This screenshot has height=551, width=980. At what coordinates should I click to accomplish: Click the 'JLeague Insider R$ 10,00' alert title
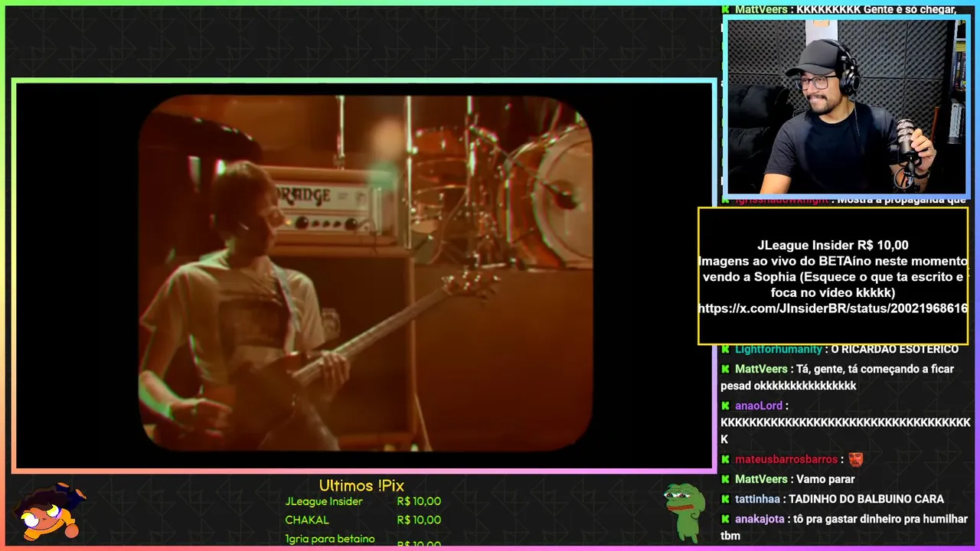(x=833, y=245)
